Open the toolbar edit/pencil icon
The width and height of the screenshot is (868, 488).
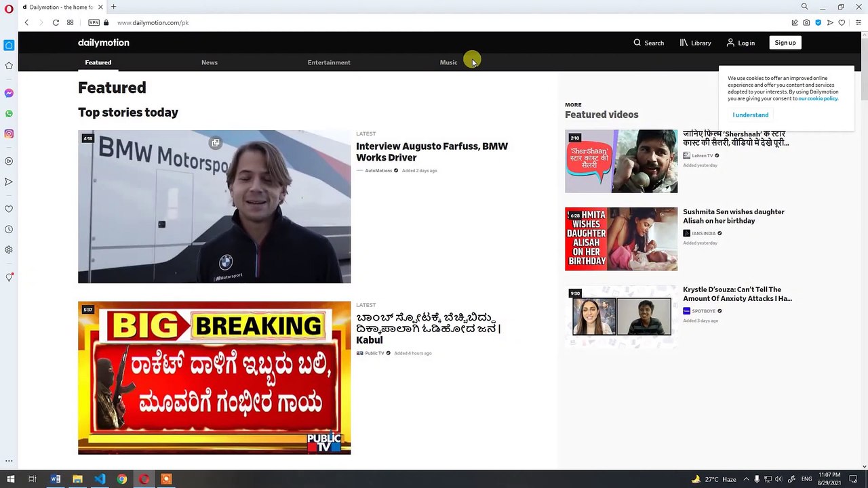coord(795,22)
